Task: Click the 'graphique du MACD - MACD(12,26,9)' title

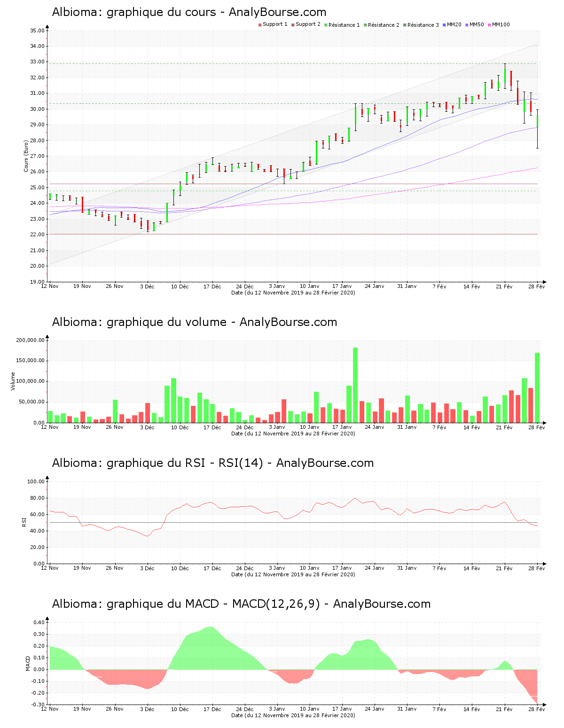Action: (x=213, y=604)
